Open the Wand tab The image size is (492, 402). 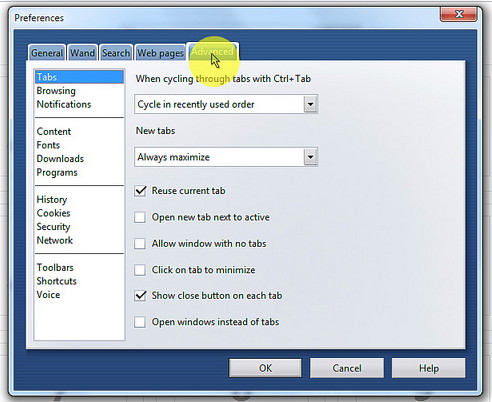82,53
